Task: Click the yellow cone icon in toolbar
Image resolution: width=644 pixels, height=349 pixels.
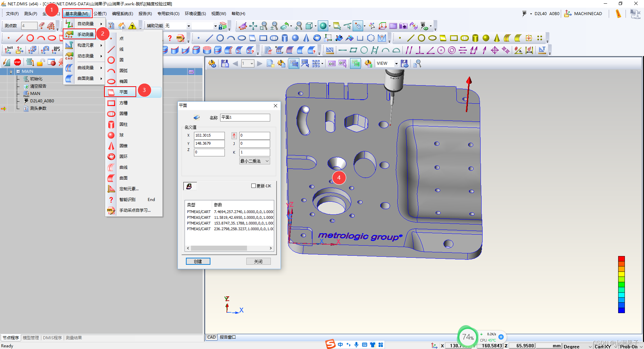Action: pos(497,38)
